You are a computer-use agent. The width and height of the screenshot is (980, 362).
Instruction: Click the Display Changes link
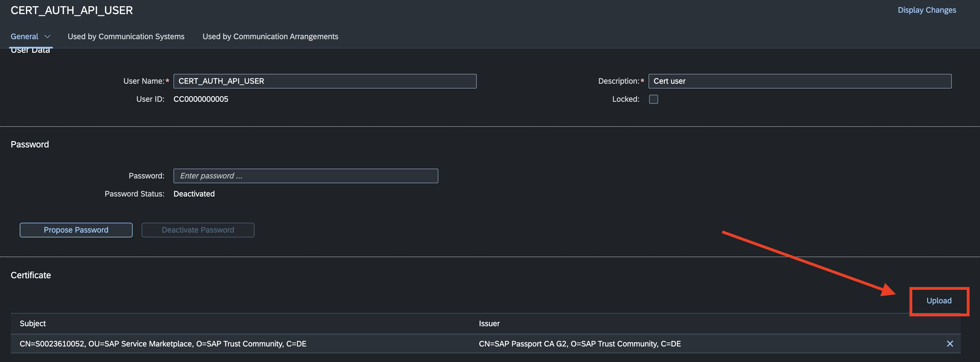click(926, 10)
